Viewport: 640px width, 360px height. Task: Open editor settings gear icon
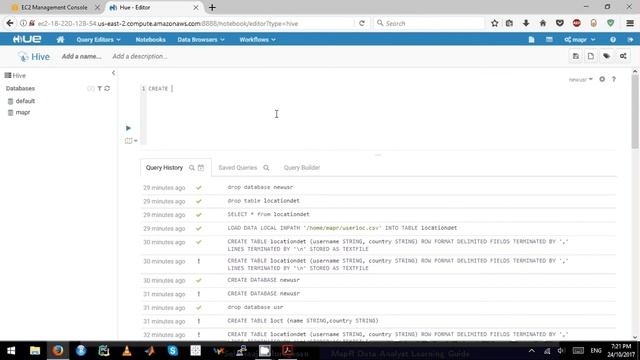pos(602,79)
